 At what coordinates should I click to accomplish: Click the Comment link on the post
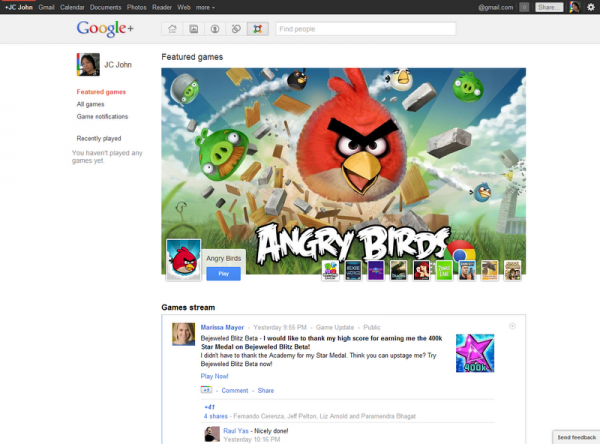click(235, 390)
